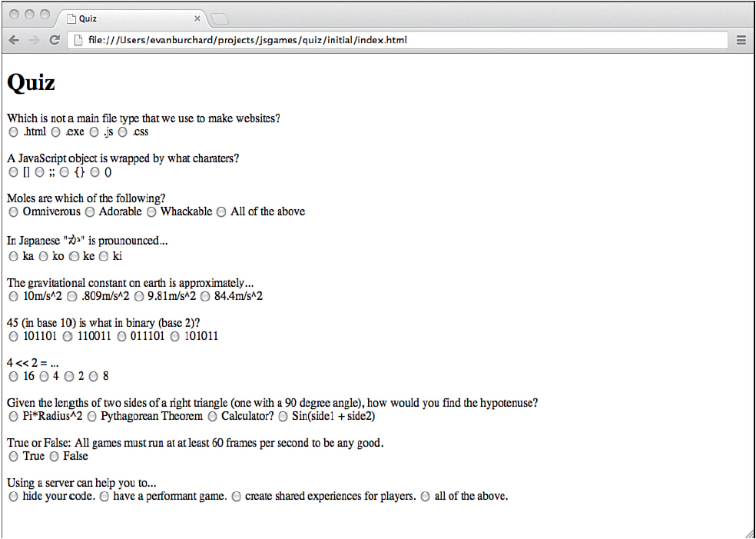Image resolution: width=756 pixels, height=539 pixels.
Task: Close the Quiz tab
Action: (x=197, y=18)
